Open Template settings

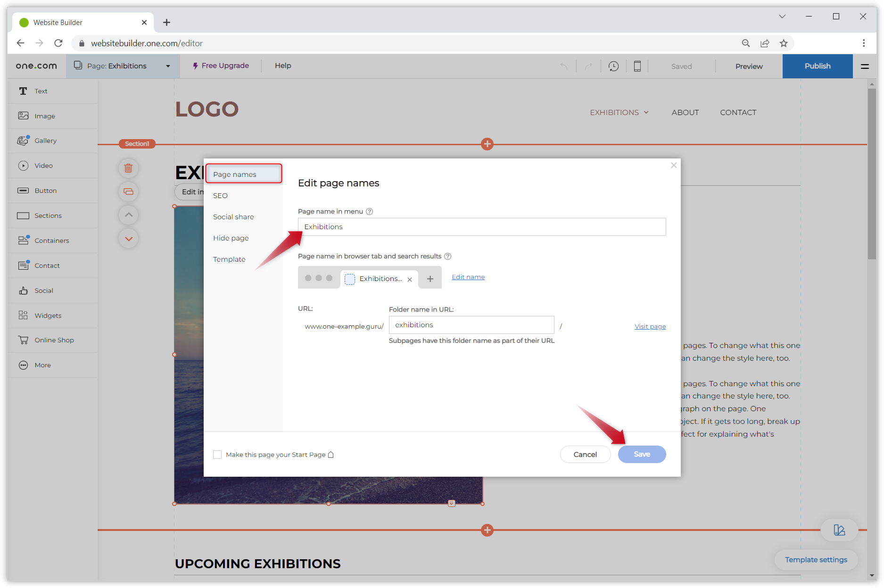[816, 560]
